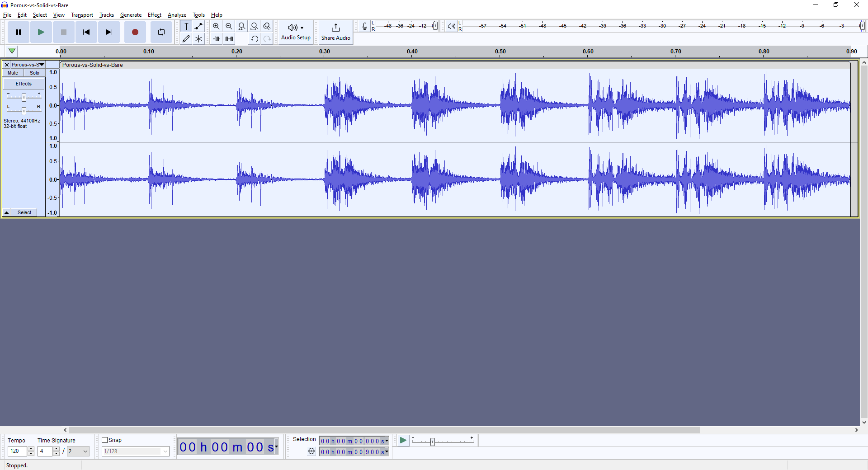
Task: Skip to end of track
Action: 109,32
